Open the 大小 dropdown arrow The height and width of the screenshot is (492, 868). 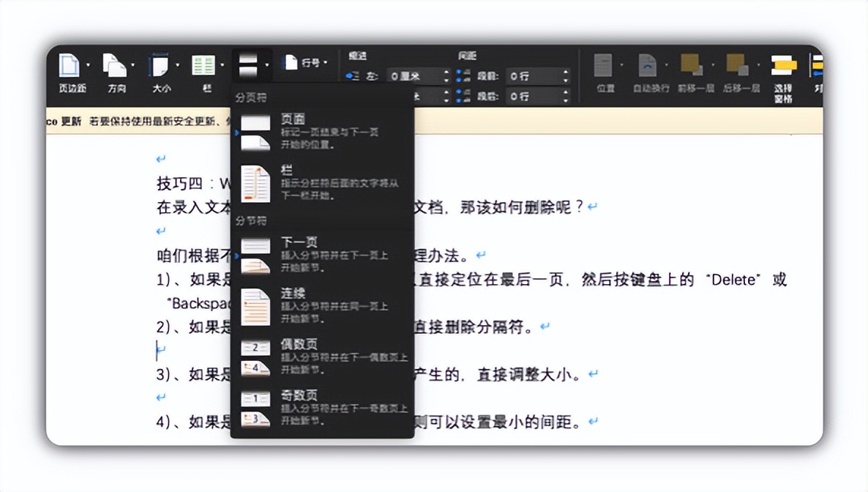coord(177,64)
